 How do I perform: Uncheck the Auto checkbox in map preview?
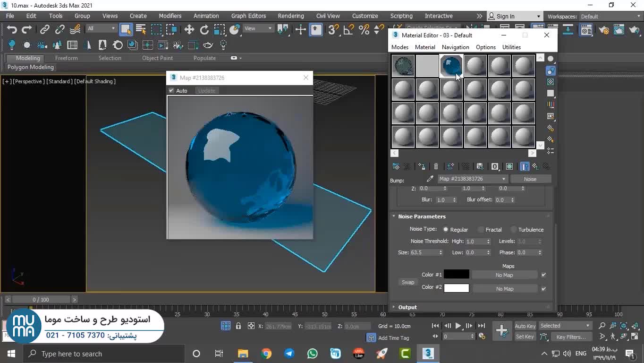point(171,91)
